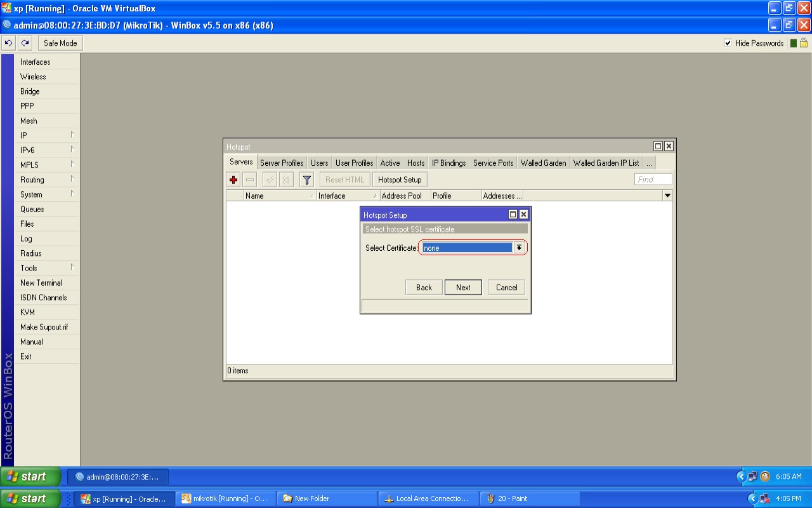Image resolution: width=812 pixels, height=508 pixels.
Task: Switch to the Servers tab
Action: tap(241, 162)
